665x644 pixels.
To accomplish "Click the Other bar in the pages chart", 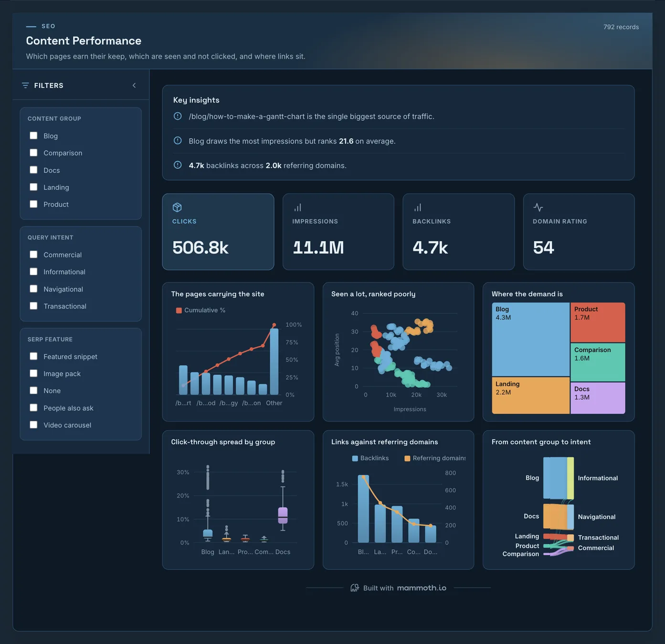I will coord(274,362).
